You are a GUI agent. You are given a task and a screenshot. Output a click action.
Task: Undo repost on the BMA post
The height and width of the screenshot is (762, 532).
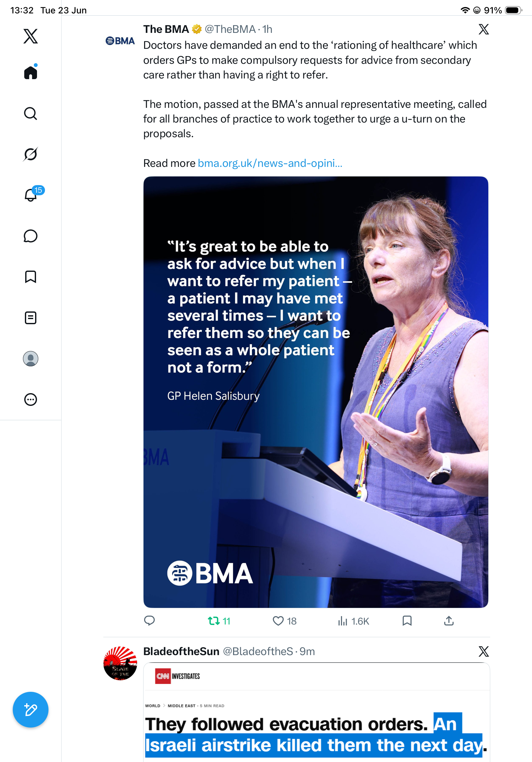[x=219, y=621]
